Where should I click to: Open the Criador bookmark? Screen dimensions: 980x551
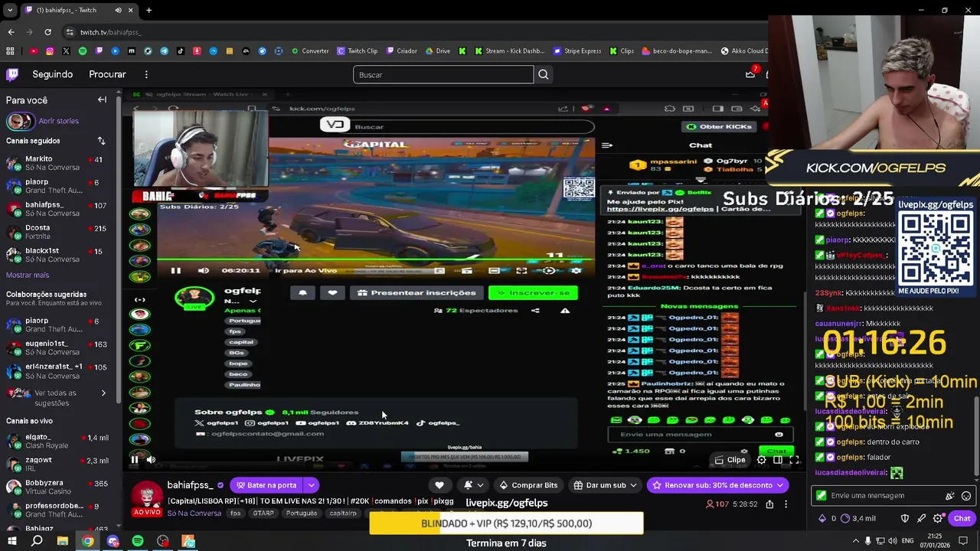coord(402,51)
